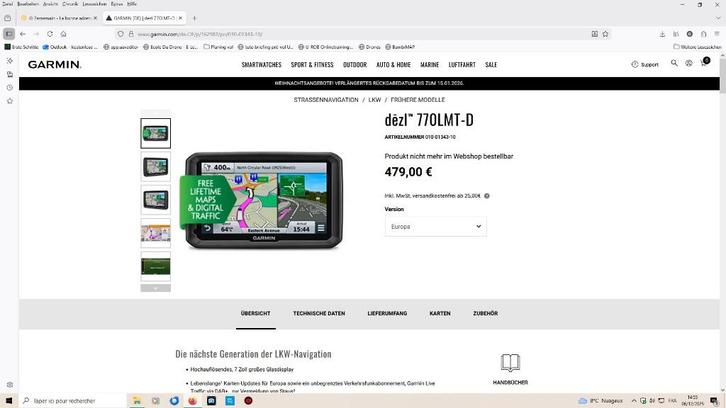Switch to ZUBEHÖR tab
This screenshot has height=408, width=726.
tap(485, 314)
